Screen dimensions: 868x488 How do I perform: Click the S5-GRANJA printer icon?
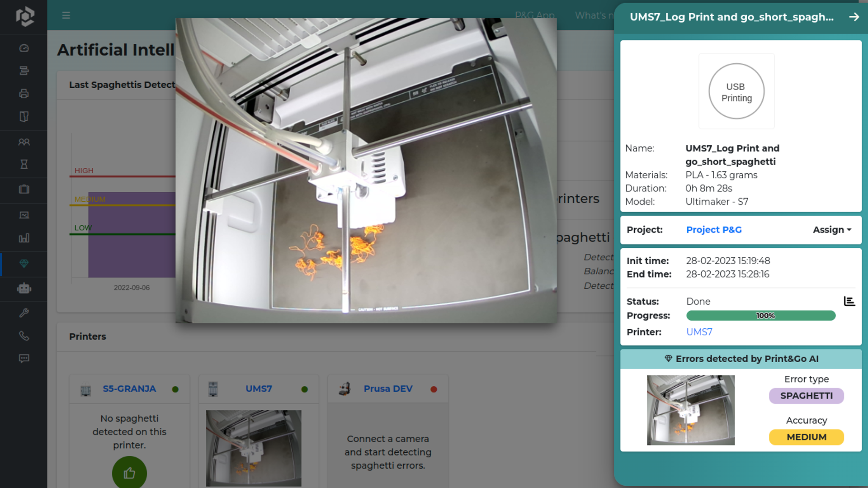coord(85,389)
